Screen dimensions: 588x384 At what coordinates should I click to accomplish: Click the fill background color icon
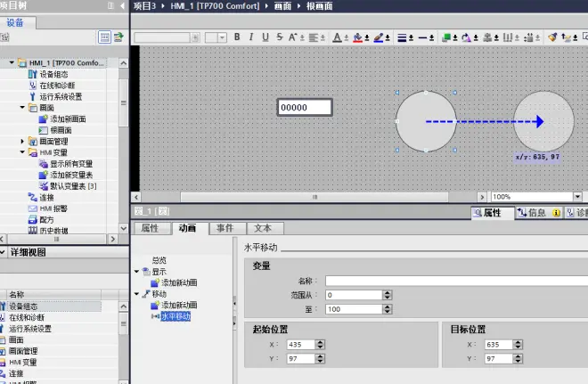tap(358, 37)
